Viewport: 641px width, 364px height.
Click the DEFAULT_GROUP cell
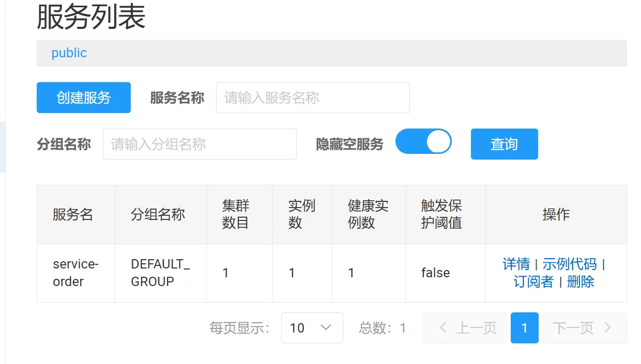[160, 273]
